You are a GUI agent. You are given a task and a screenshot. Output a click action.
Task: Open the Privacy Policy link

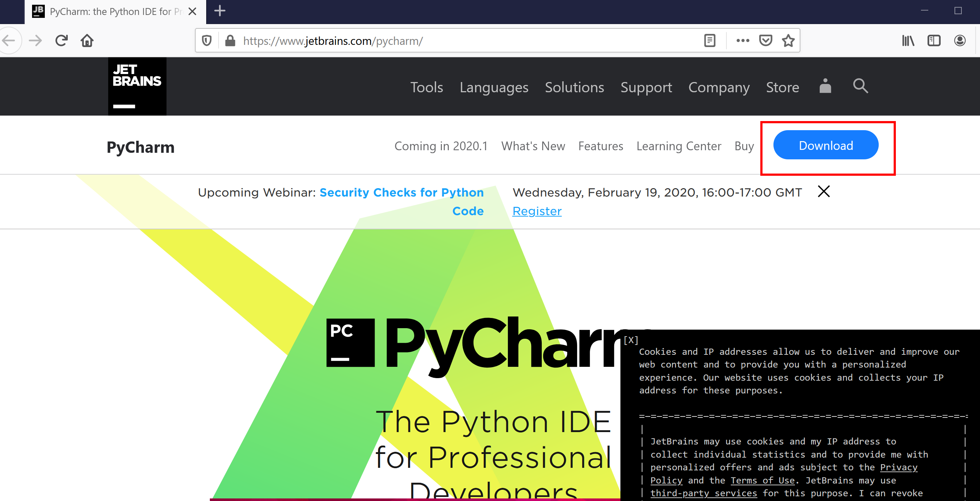click(x=784, y=474)
